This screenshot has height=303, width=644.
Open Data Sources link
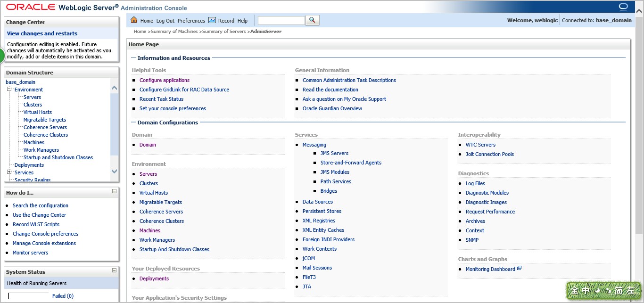tap(318, 202)
